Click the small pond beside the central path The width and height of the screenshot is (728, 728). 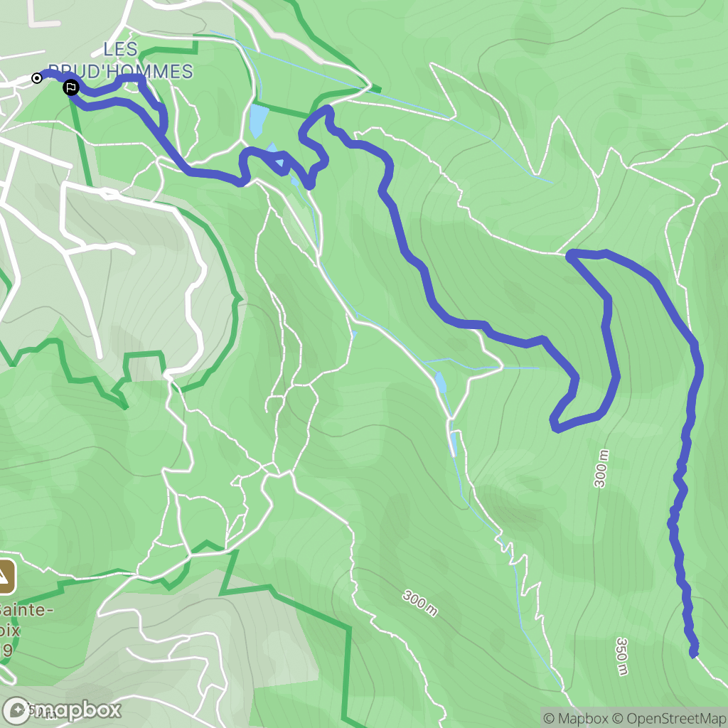pos(440,382)
